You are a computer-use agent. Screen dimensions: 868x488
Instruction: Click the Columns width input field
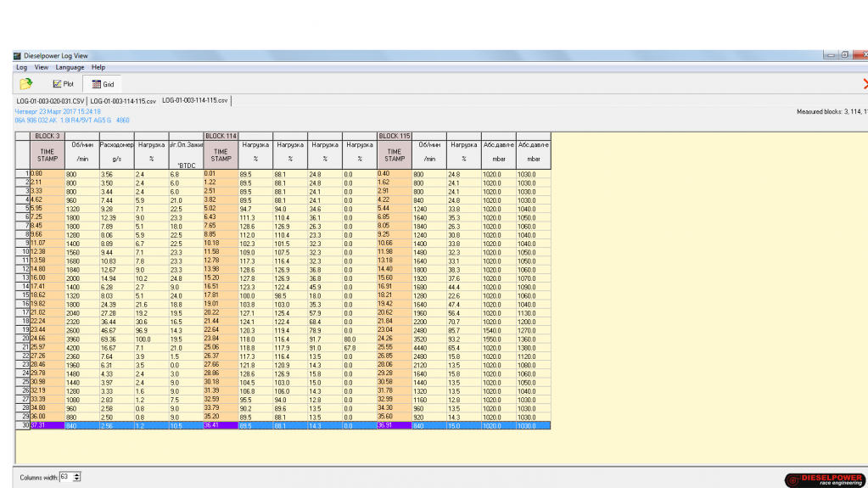click(x=65, y=477)
